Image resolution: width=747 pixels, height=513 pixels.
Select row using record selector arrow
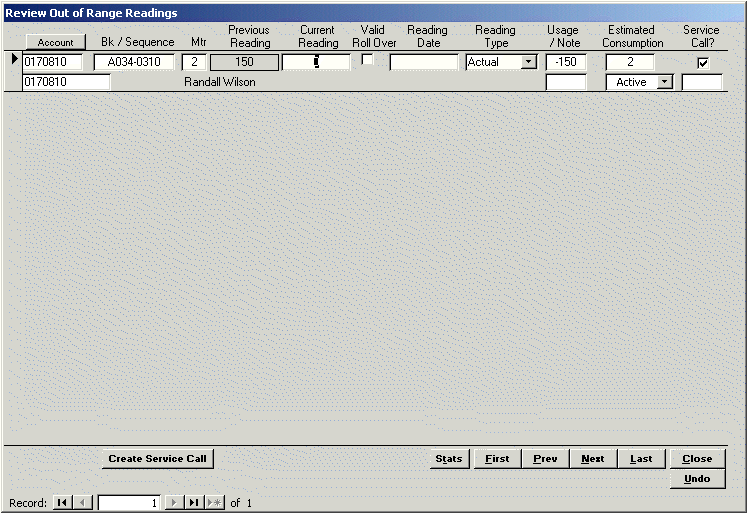pos(14,59)
